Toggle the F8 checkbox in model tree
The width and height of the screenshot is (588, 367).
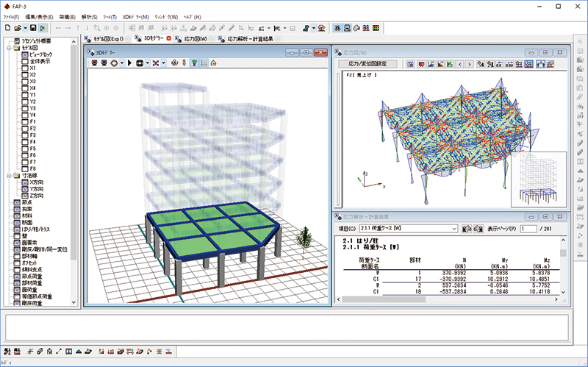24,168
